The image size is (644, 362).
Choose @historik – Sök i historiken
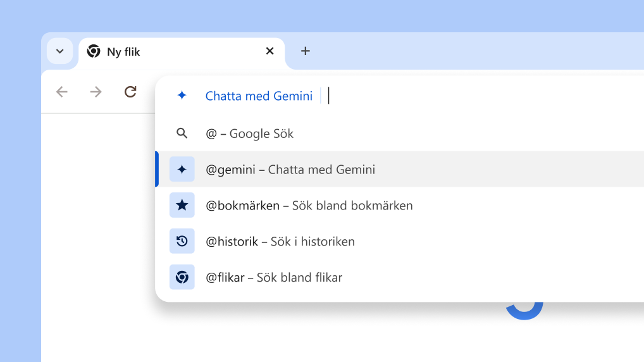400,241
